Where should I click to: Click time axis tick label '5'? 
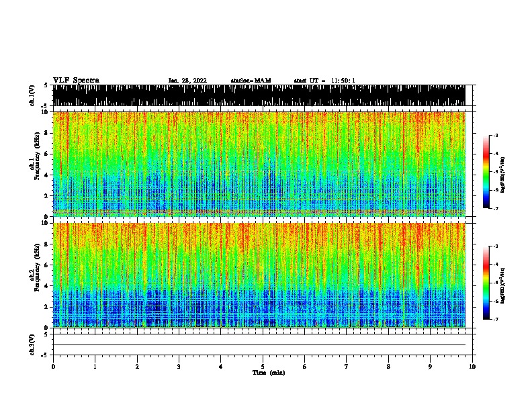pyautogui.click(x=263, y=367)
